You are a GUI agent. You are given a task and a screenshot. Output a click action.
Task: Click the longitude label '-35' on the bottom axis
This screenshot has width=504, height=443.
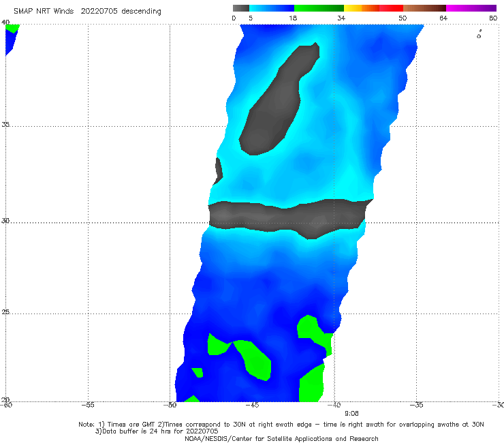point(416,405)
